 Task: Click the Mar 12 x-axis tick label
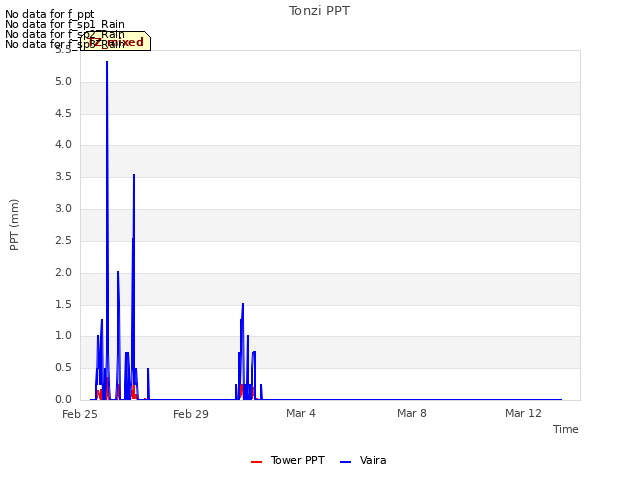(x=523, y=413)
